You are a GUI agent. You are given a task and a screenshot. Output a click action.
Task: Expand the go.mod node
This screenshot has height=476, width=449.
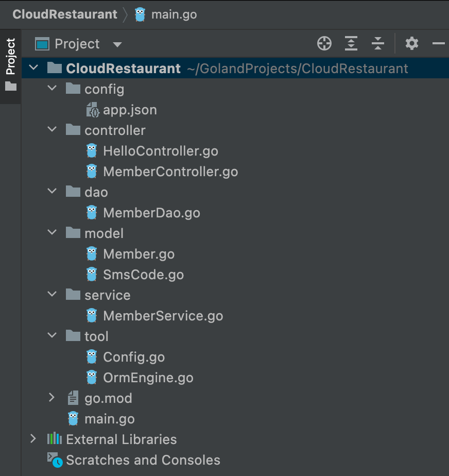[x=51, y=398]
